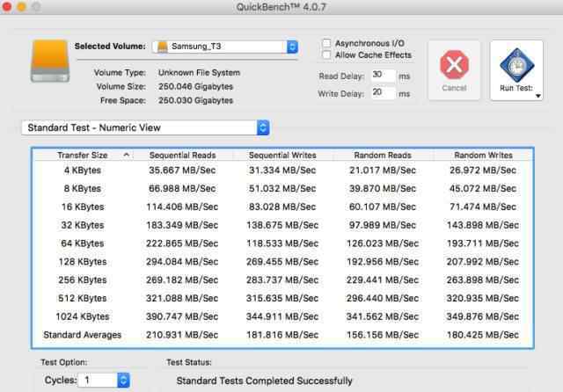Image resolution: width=563 pixels, height=392 pixels.
Task: Click the 138.675 MB/Sec cell
Action: [x=282, y=225]
